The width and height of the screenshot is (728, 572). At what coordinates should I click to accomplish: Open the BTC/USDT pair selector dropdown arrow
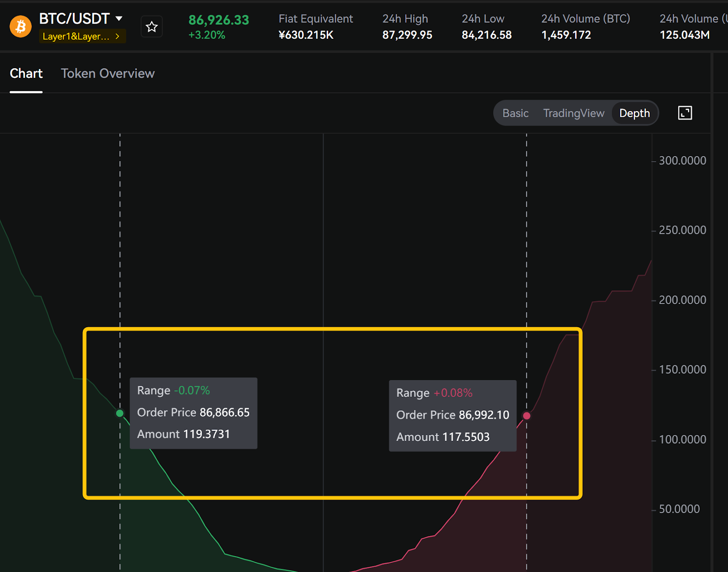[x=119, y=19]
